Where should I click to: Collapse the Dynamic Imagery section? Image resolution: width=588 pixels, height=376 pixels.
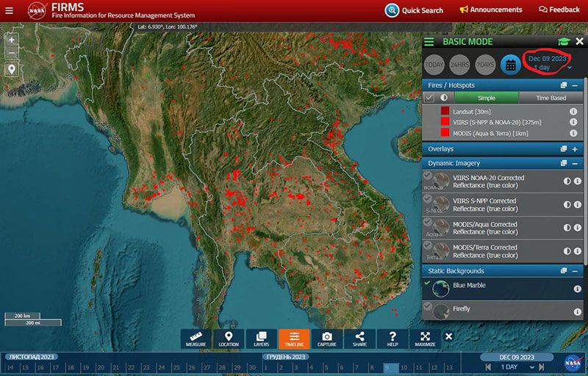575,163
